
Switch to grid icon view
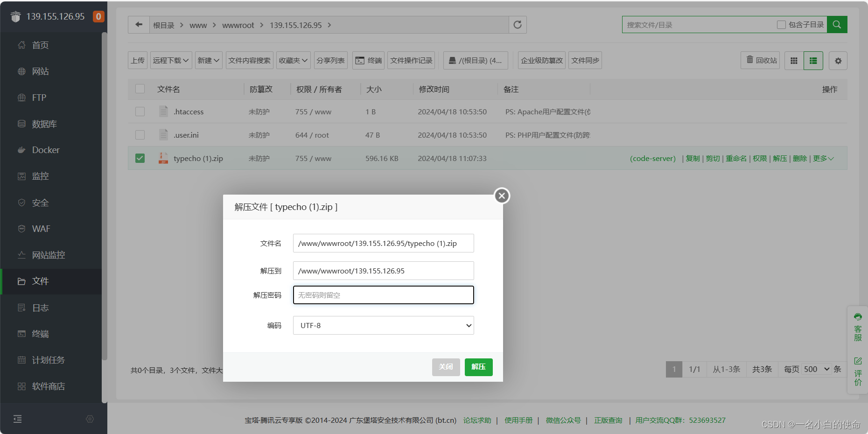794,61
